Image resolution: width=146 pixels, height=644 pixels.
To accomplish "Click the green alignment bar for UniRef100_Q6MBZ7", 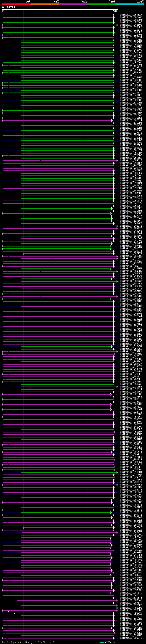I will click(58, 15).
